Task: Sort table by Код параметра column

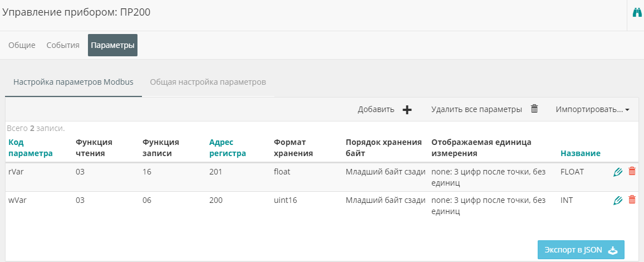Action: (31, 148)
